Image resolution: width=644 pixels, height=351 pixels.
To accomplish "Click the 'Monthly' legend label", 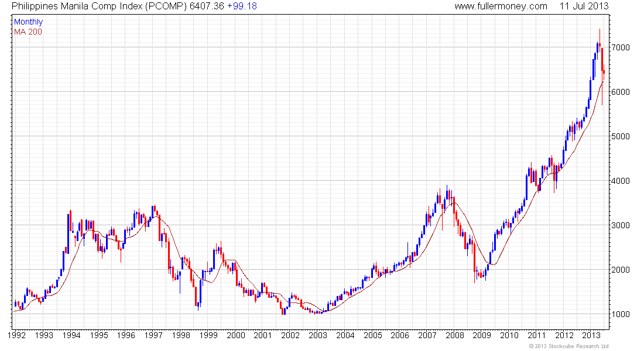I will click(x=28, y=22).
